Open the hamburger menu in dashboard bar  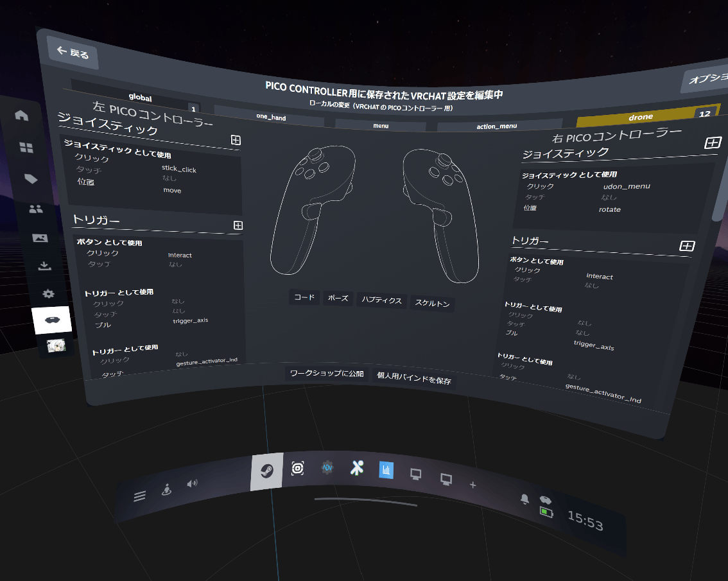tap(139, 496)
